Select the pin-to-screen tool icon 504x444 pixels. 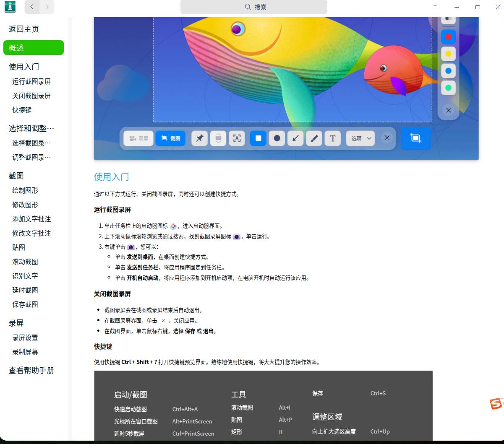pos(199,138)
